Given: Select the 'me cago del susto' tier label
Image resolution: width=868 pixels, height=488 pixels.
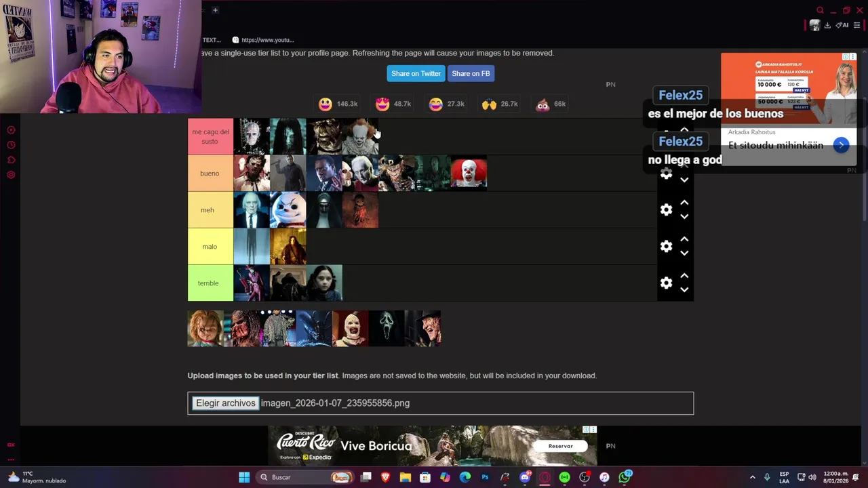Looking at the screenshot, I should click(x=210, y=137).
